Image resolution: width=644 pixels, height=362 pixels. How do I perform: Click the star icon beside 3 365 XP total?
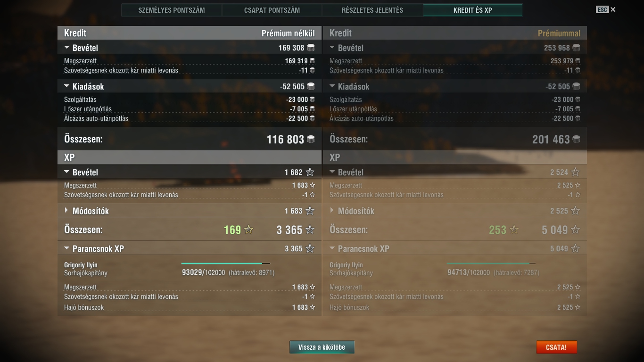click(310, 230)
